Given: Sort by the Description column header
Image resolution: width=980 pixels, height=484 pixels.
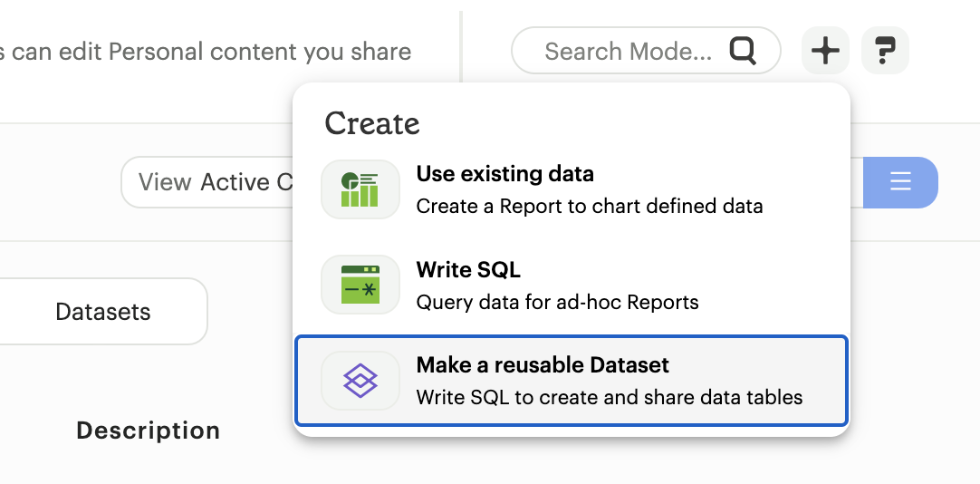Looking at the screenshot, I should 148,431.
